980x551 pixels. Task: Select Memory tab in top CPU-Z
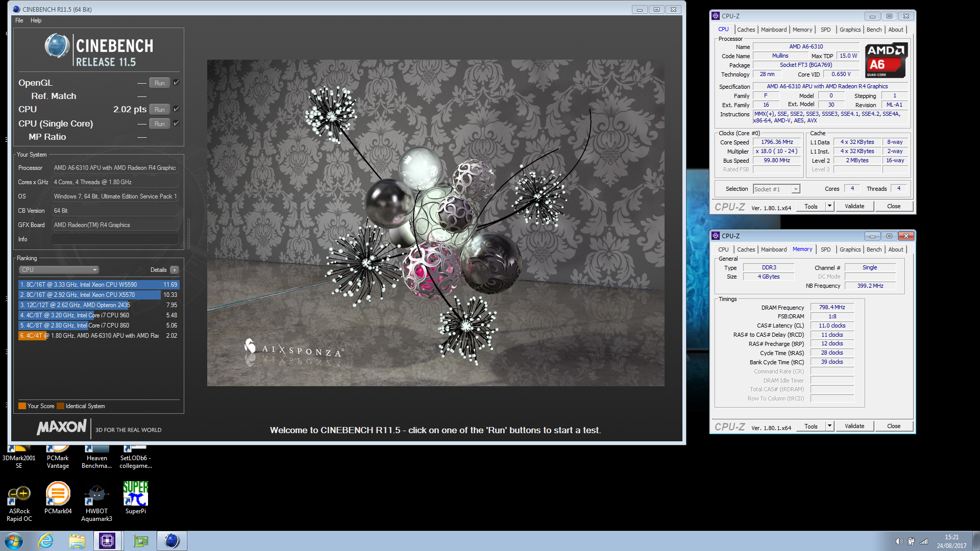tap(802, 30)
